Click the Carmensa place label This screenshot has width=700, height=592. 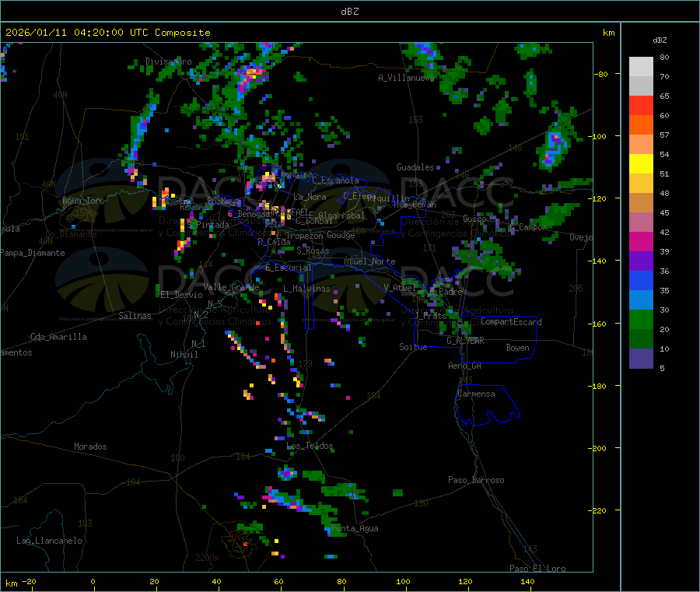[x=476, y=394]
